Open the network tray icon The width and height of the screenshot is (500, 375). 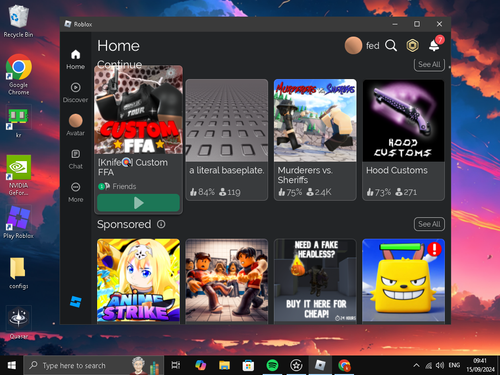click(428, 365)
